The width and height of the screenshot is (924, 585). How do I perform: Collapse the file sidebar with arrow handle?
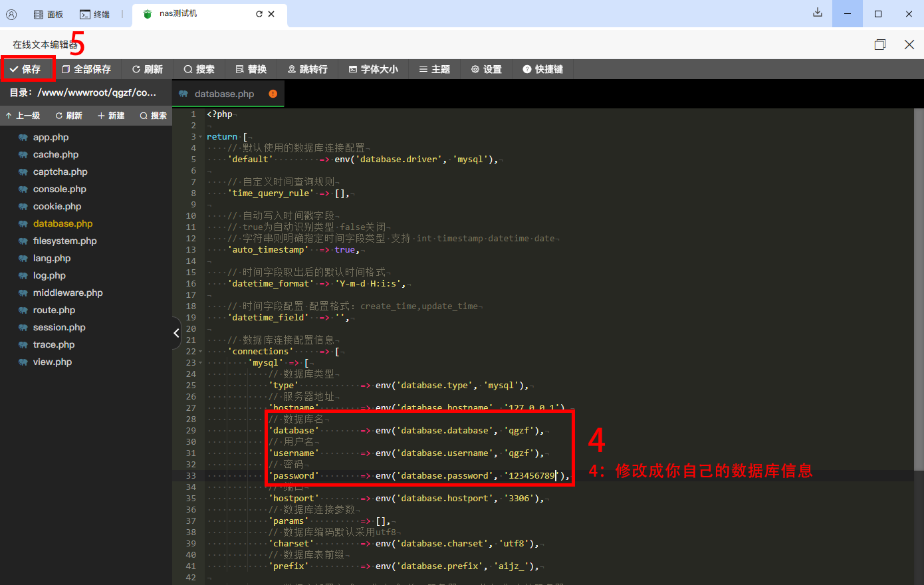coord(176,332)
